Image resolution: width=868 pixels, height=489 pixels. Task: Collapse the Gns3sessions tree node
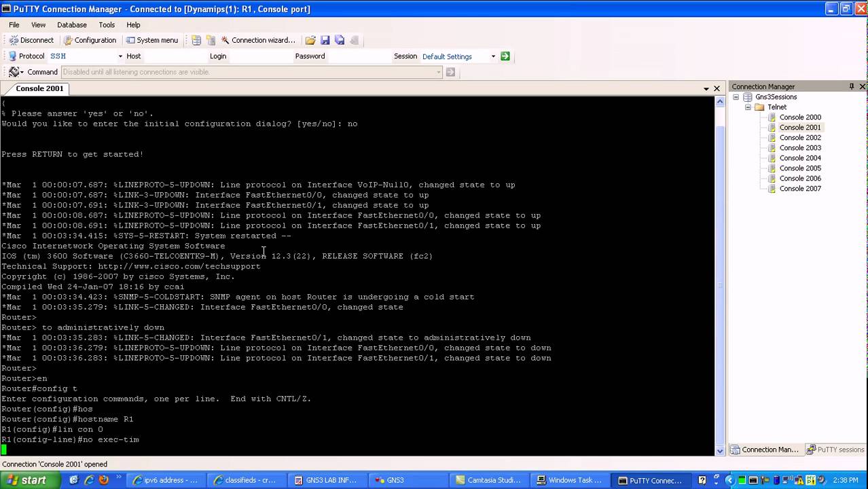(x=736, y=97)
